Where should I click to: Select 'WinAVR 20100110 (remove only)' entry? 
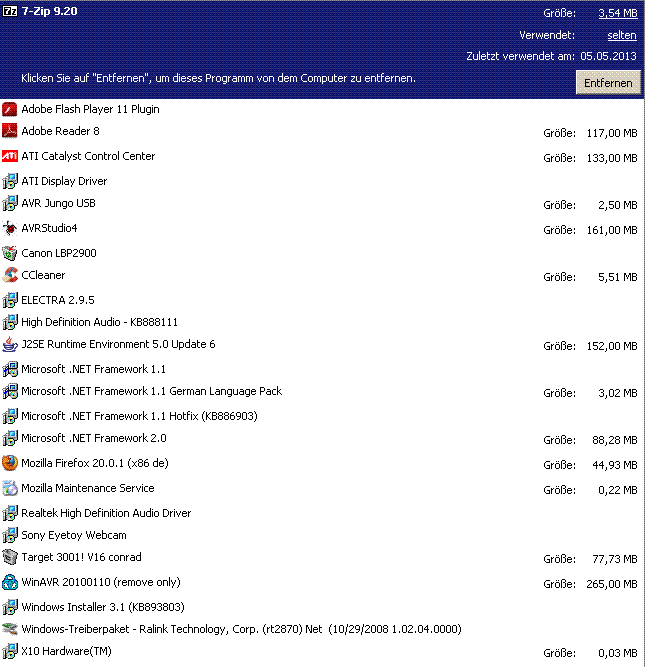pyautogui.click(x=101, y=582)
